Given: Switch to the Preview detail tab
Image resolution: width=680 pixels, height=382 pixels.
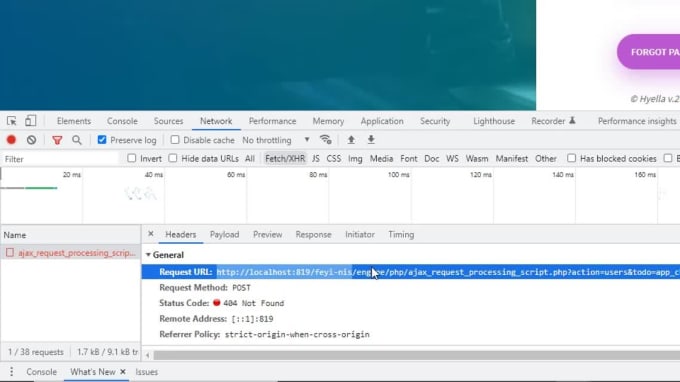Looking at the screenshot, I should pyautogui.click(x=268, y=235).
